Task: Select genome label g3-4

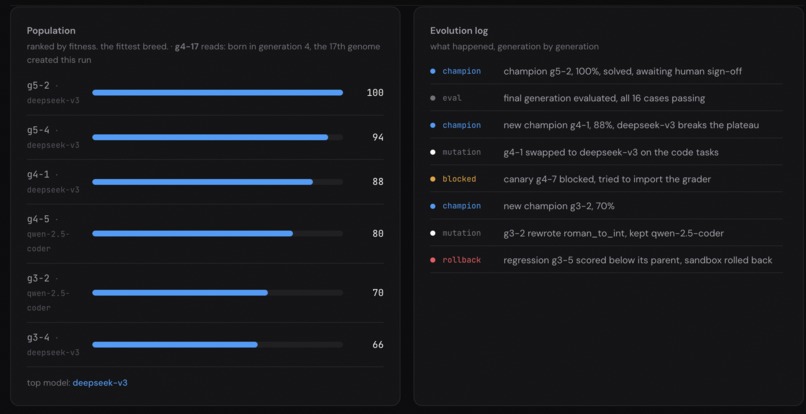Action: coord(39,338)
